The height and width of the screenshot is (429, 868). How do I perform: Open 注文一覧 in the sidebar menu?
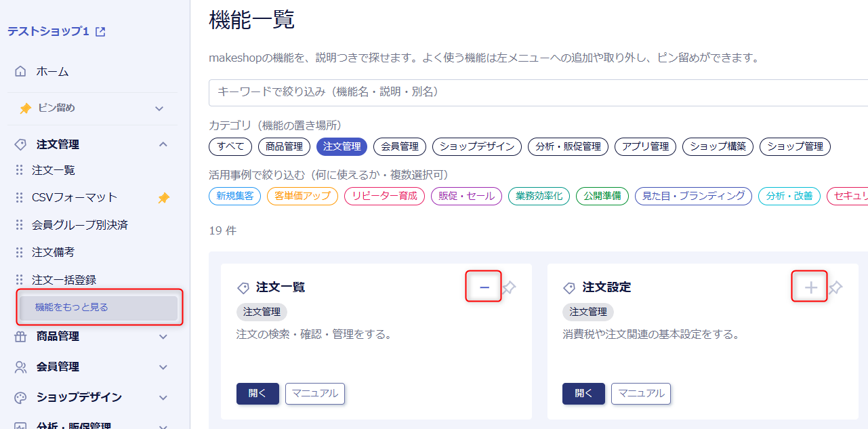tap(54, 170)
